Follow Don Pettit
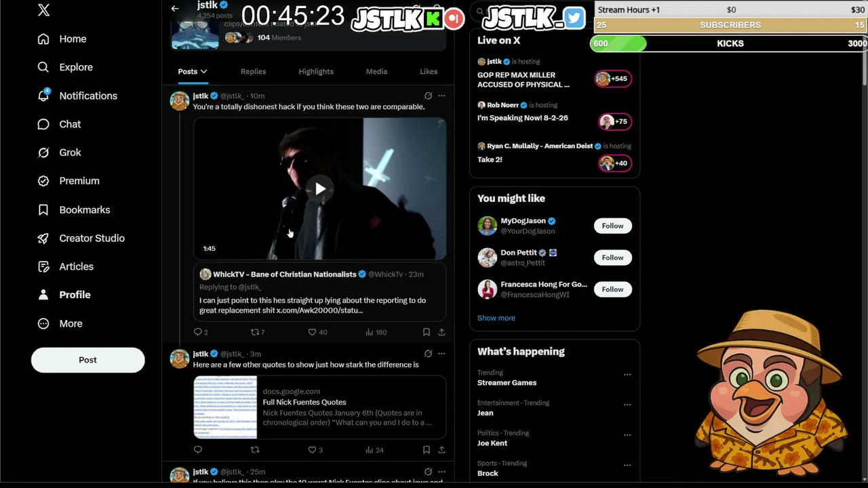This screenshot has height=488, width=868. (612, 258)
